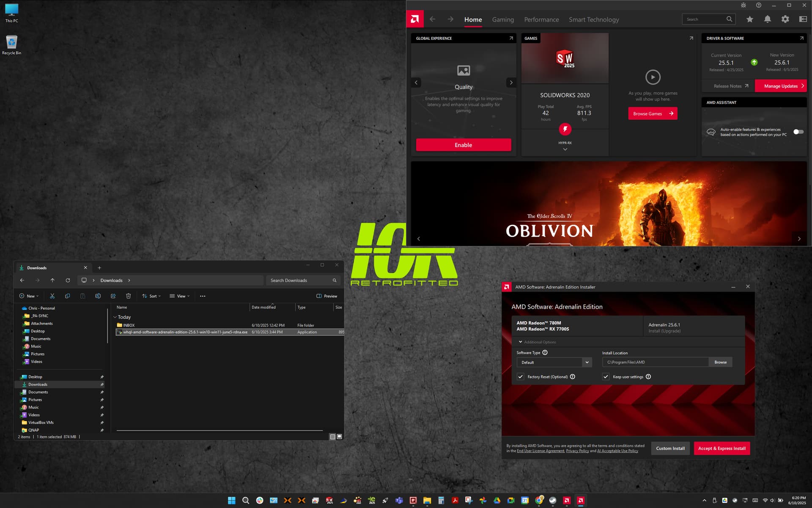Select the INBOX folder row
812x508 pixels.
point(230,325)
